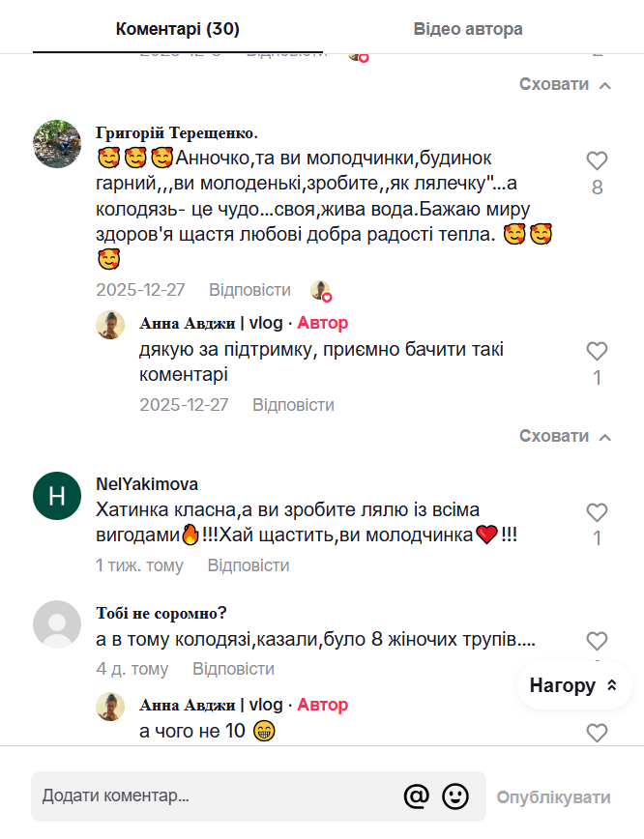This screenshot has width=644, height=839.
Task: Click the author's avatar beside 'дякую за підтримку'
Action: [x=110, y=325]
